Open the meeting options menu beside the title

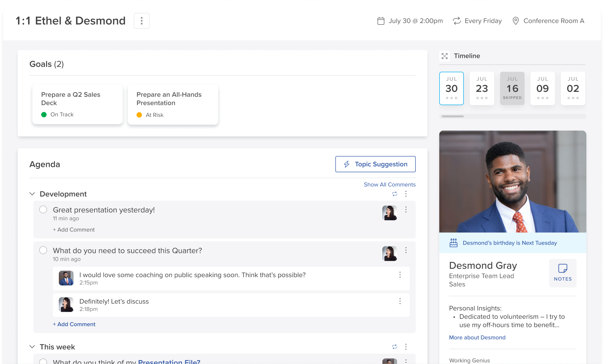click(x=142, y=21)
